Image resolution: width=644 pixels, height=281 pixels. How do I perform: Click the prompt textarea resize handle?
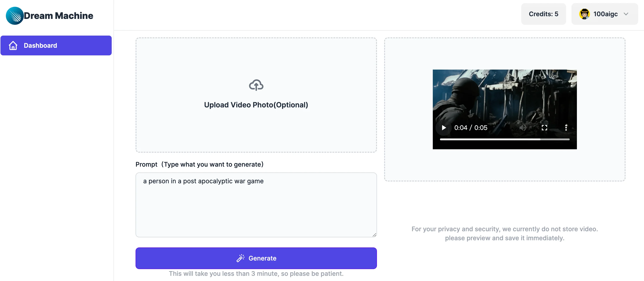coord(374,235)
